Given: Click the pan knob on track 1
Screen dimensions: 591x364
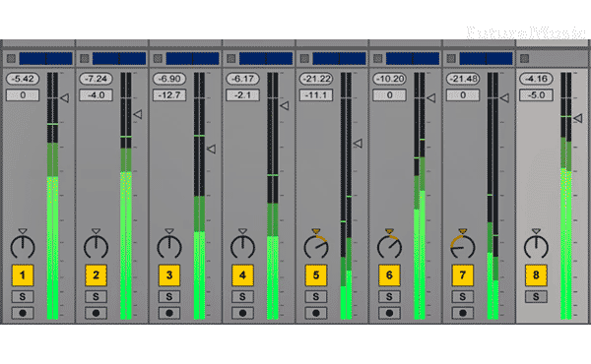Looking at the screenshot, I should pos(23,247).
